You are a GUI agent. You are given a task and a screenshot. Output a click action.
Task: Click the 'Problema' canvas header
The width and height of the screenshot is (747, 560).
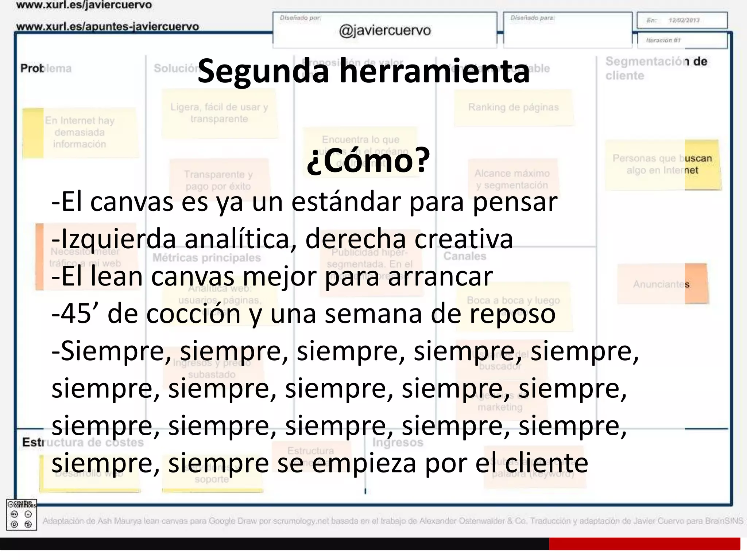click(46, 69)
